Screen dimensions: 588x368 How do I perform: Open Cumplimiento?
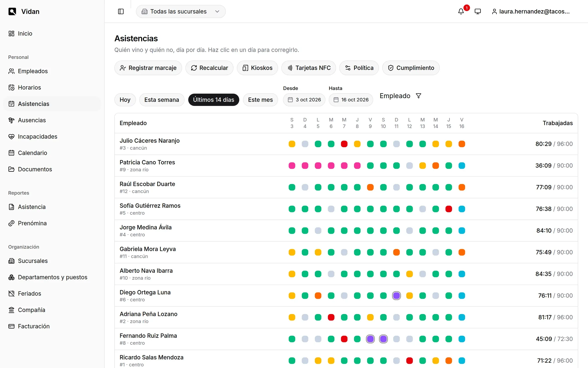[x=411, y=68]
